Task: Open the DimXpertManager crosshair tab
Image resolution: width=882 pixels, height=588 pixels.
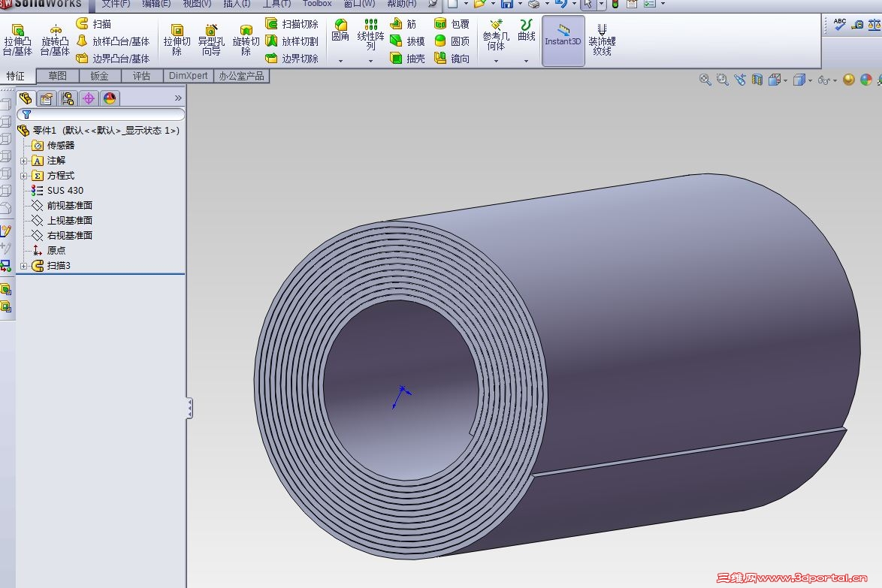Action: (x=89, y=98)
